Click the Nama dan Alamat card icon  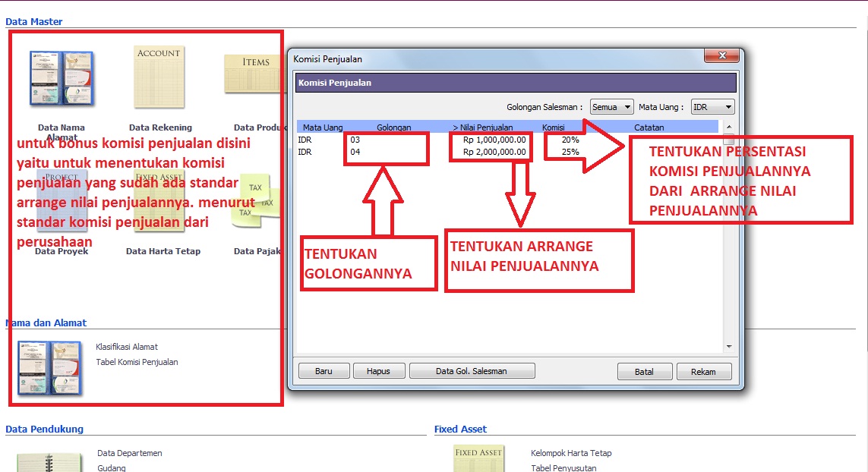coord(49,368)
